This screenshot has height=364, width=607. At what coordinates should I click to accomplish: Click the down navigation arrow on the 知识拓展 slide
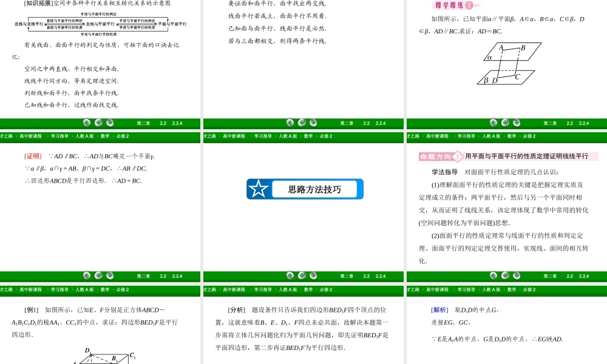tap(98, 123)
